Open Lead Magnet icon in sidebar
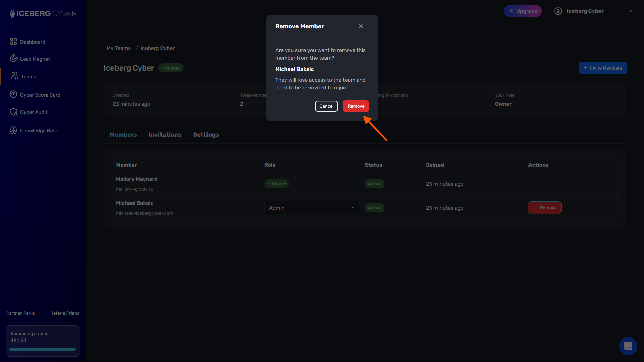The height and width of the screenshot is (362, 644). (x=13, y=58)
